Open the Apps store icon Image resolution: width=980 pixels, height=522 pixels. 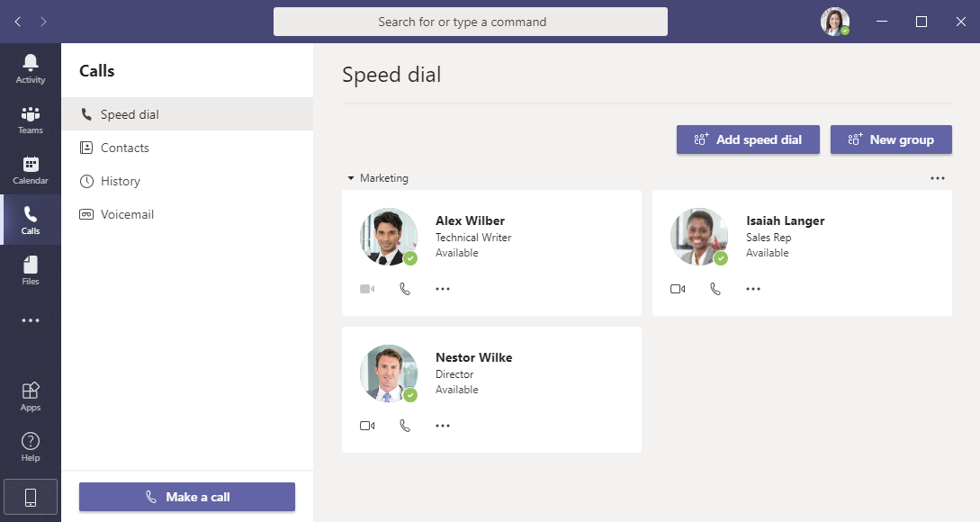(x=31, y=396)
